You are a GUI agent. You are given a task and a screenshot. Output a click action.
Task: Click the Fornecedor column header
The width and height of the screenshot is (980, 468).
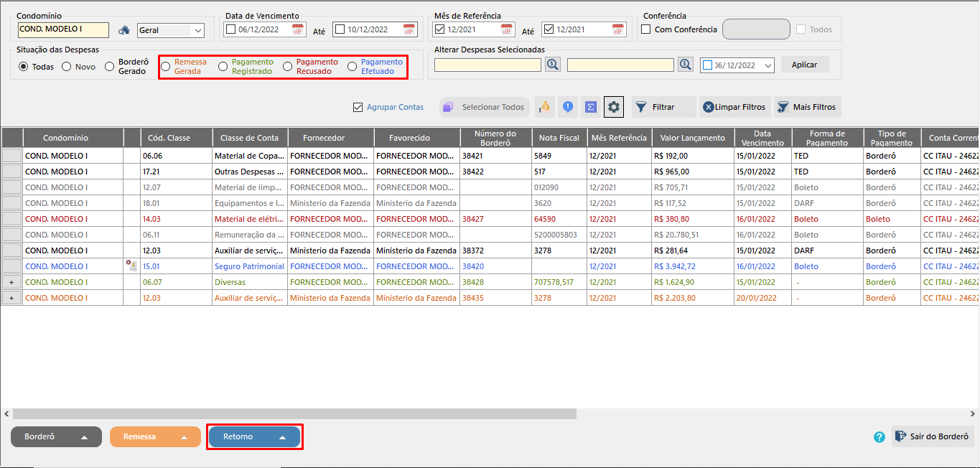323,138
